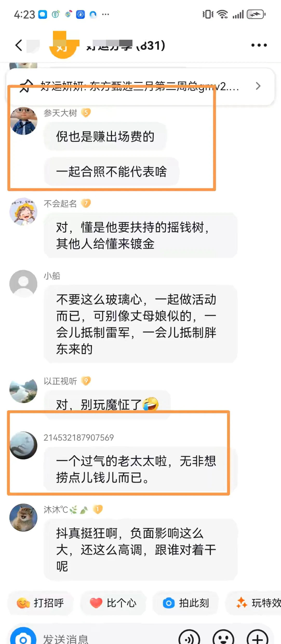281x644 pixels.
Task: Tap the back arrow in chat header
Action: 19,45
